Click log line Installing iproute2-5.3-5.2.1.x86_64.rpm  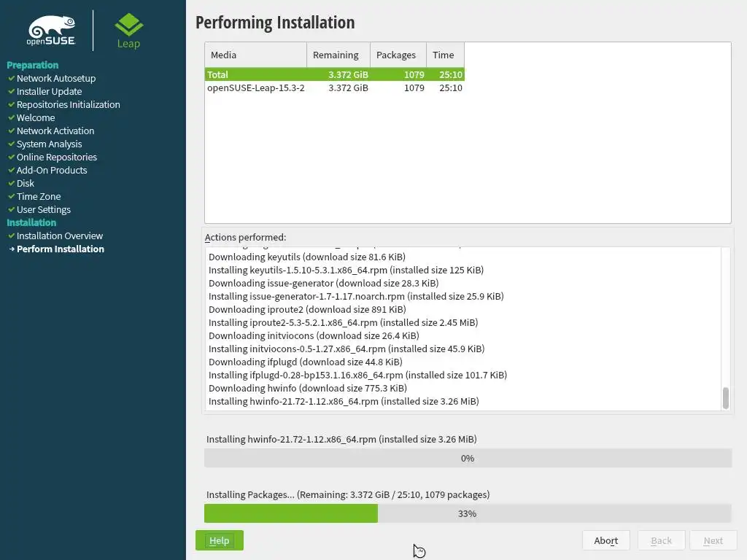point(343,322)
